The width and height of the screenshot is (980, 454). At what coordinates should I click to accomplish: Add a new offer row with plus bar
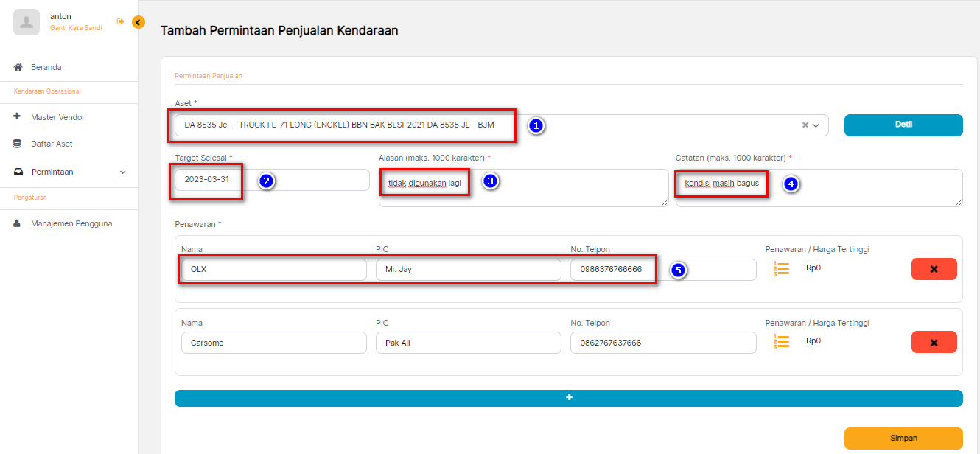pos(568,398)
